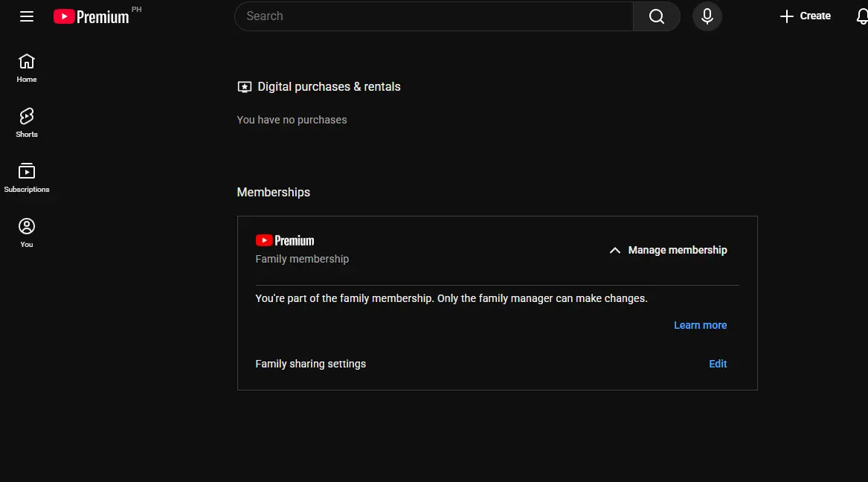Click the Family sharing settings row
The height and width of the screenshot is (482, 868).
click(x=497, y=364)
